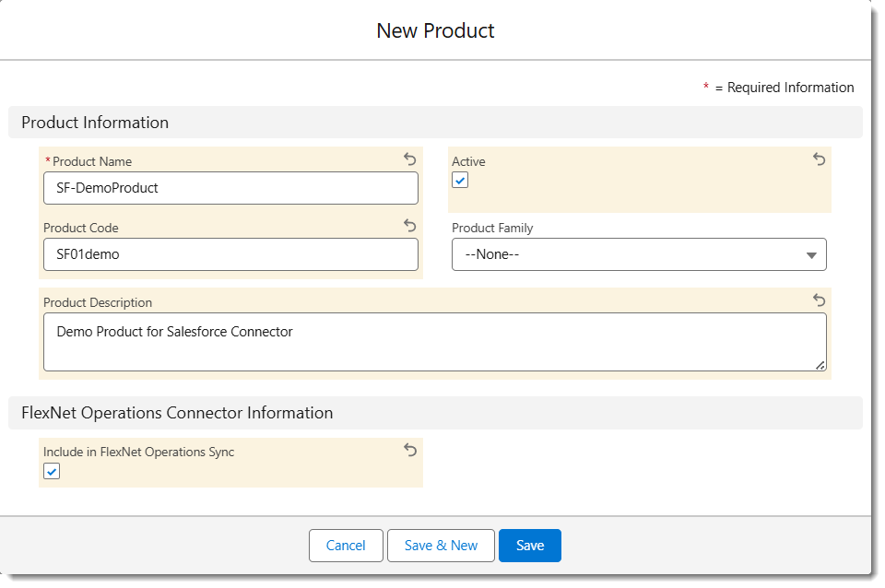Screen dimensions: 885x588
Task: Focus the Product Code input field
Action: pyautogui.click(x=230, y=254)
